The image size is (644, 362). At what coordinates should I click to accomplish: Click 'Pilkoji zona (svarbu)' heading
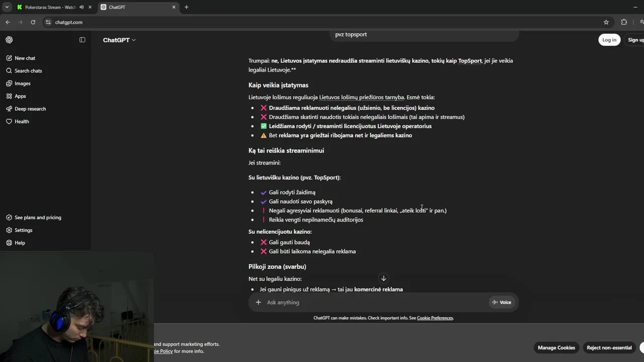[x=277, y=267]
